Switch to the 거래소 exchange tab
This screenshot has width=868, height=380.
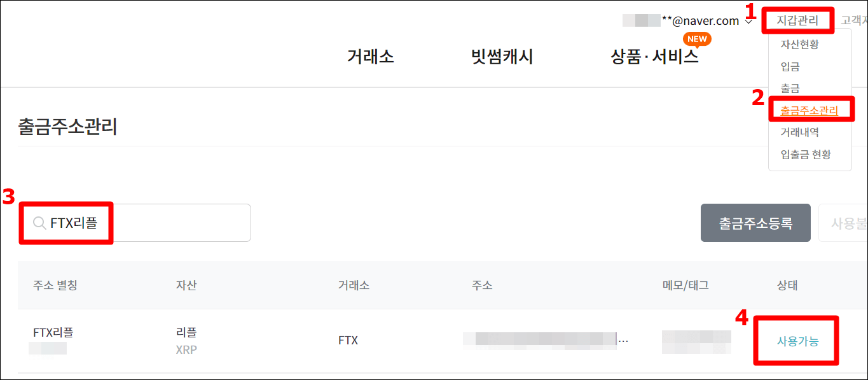point(369,57)
